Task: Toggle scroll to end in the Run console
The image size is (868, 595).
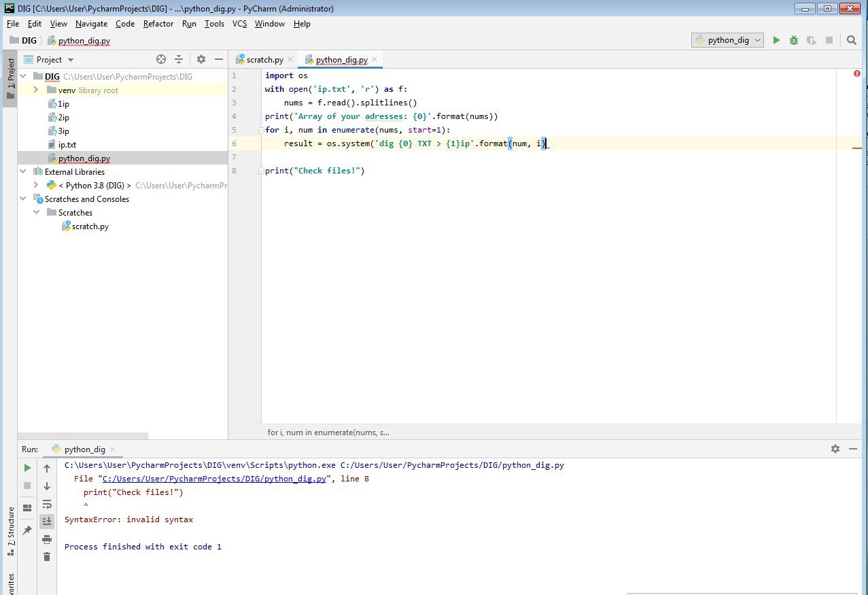Action: coord(47,522)
